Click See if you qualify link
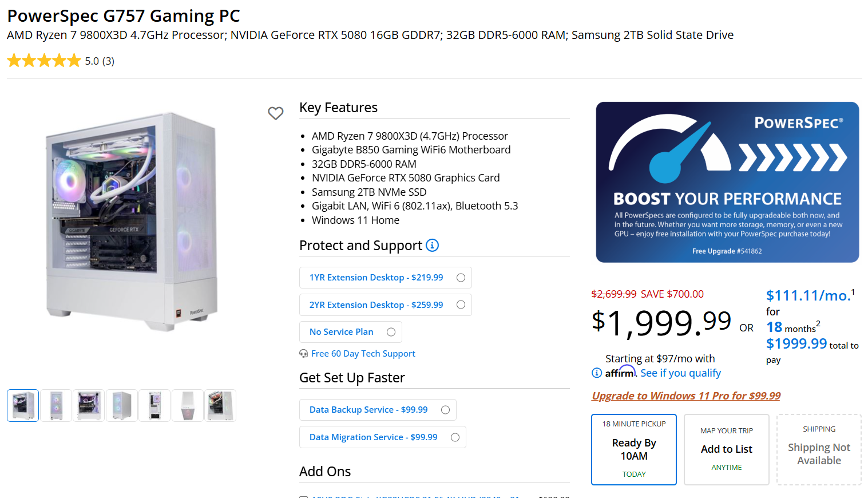 [680, 373]
